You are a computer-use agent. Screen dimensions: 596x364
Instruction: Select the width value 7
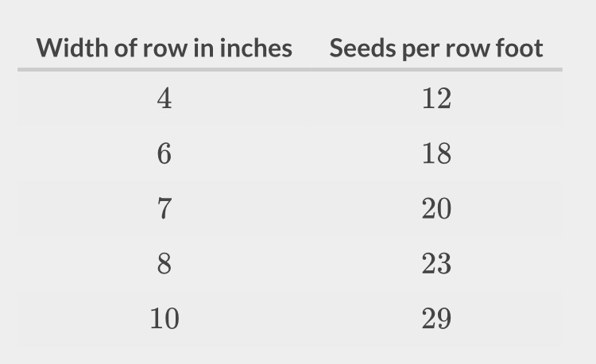(164, 208)
